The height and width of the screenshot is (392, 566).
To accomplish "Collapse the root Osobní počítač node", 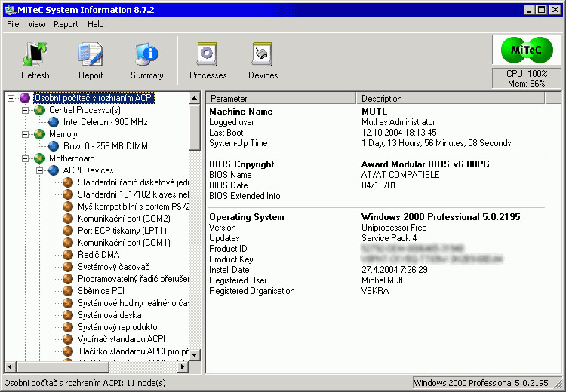I will click(11, 98).
